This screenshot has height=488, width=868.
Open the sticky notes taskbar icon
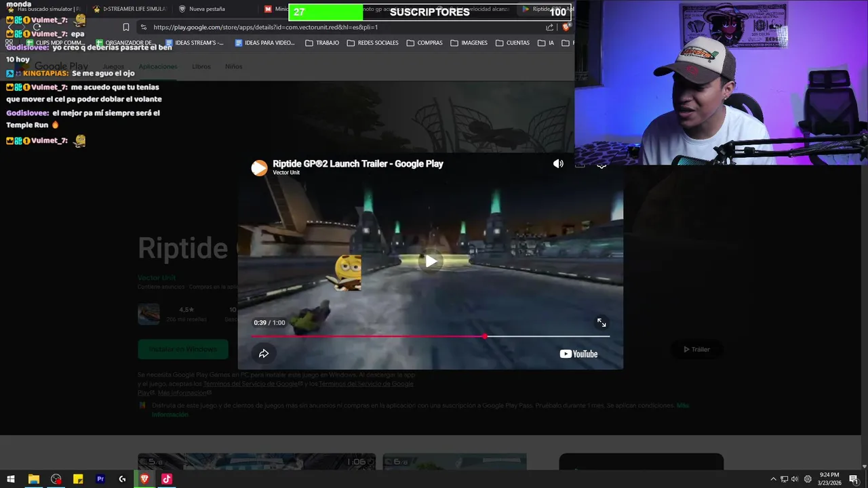click(78, 479)
